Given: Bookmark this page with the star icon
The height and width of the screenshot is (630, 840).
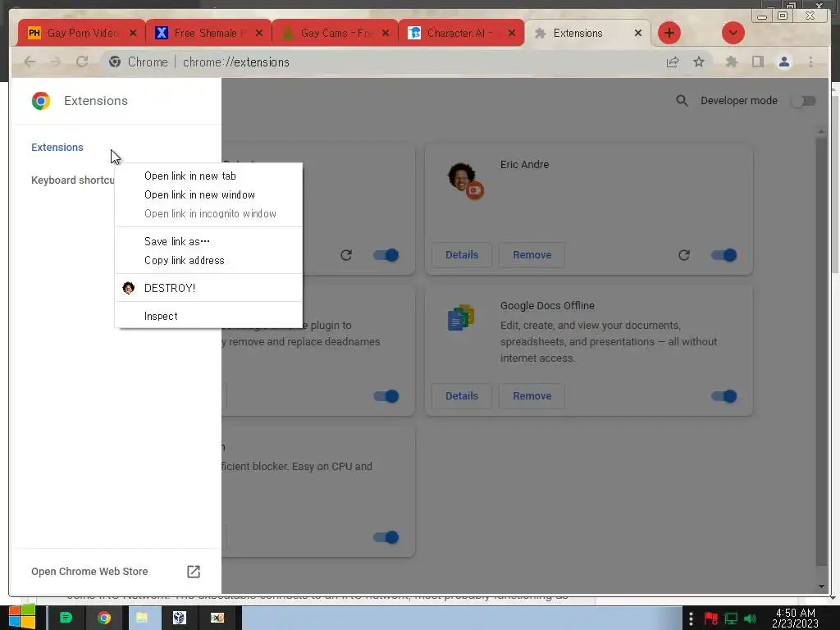Looking at the screenshot, I should pyautogui.click(x=699, y=62).
